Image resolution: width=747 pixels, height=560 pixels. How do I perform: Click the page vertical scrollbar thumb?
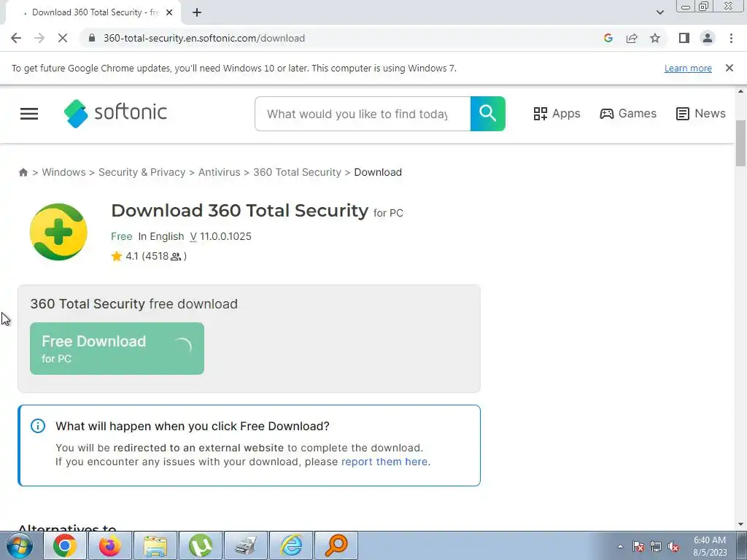pyautogui.click(x=740, y=144)
